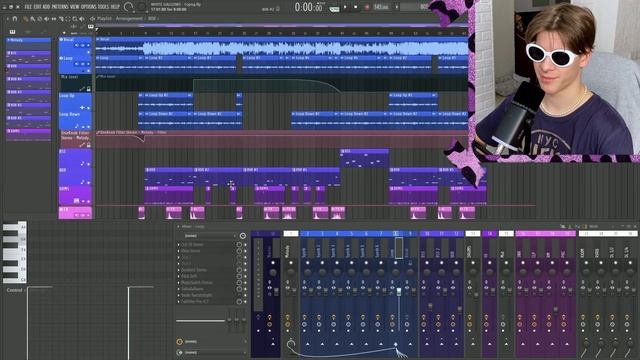640x360 pixels.
Task: Select mixer insert track 2
Action: click(307, 294)
